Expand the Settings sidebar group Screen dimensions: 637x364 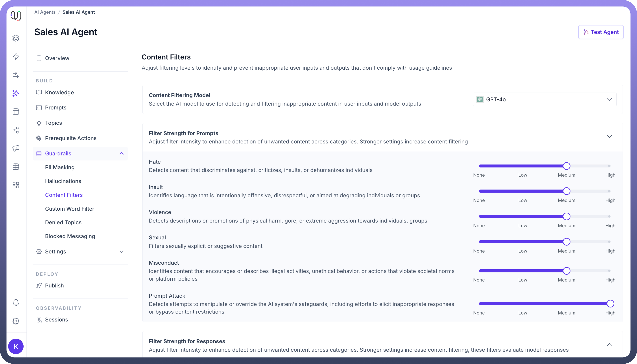point(122,252)
